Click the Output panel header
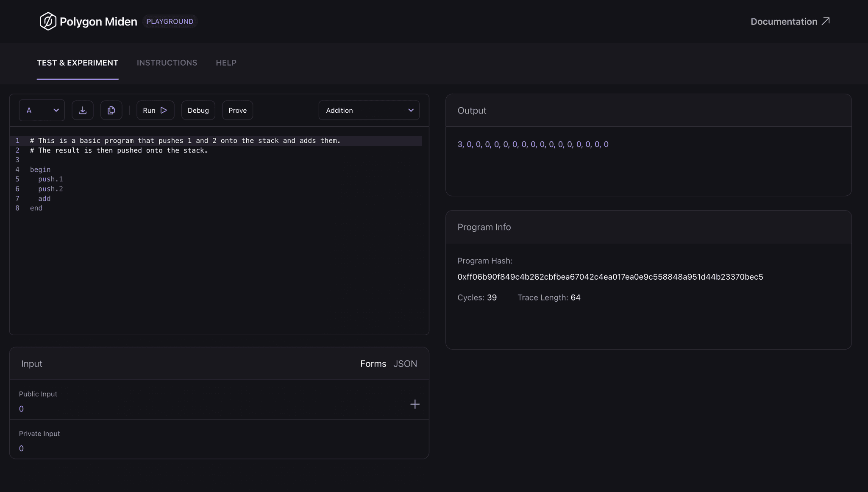 click(x=648, y=111)
